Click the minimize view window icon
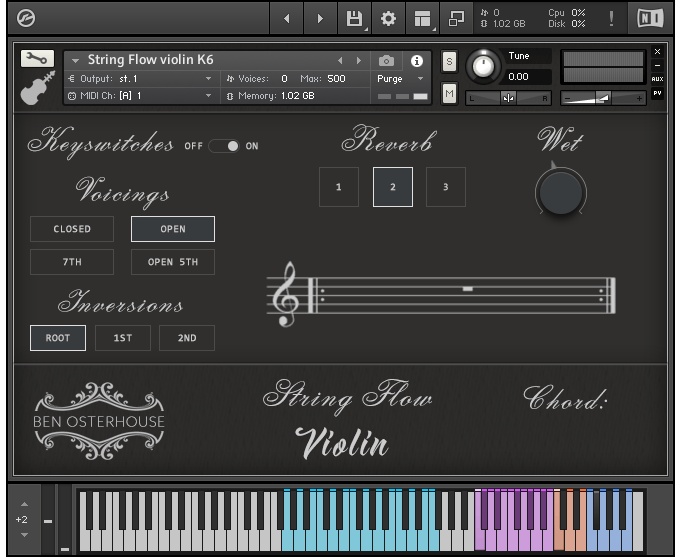This screenshot has width=680, height=557. pyautogui.click(x=457, y=18)
